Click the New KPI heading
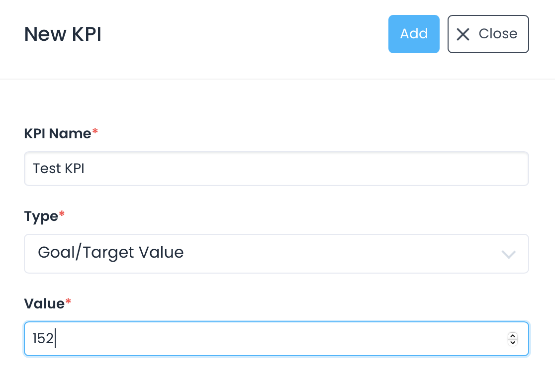 coord(63,34)
